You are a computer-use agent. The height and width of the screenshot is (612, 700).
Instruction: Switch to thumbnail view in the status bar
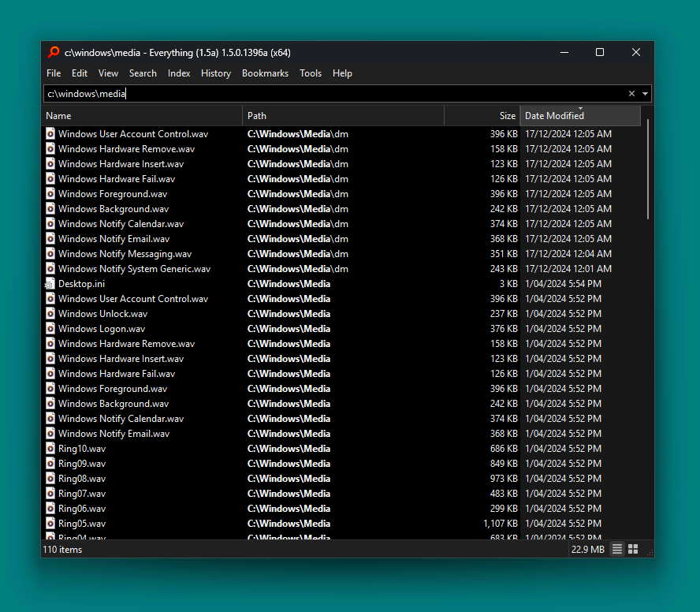633,549
